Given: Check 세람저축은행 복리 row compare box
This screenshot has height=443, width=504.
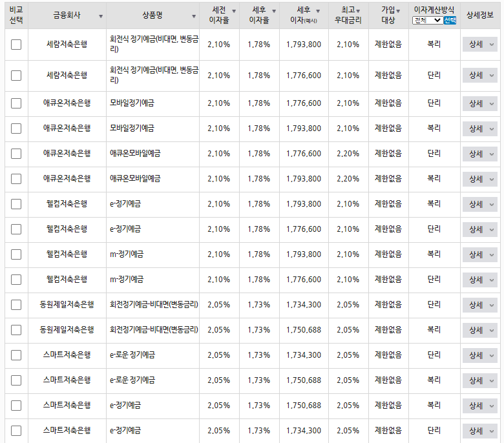Looking at the screenshot, I should click(x=16, y=45).
